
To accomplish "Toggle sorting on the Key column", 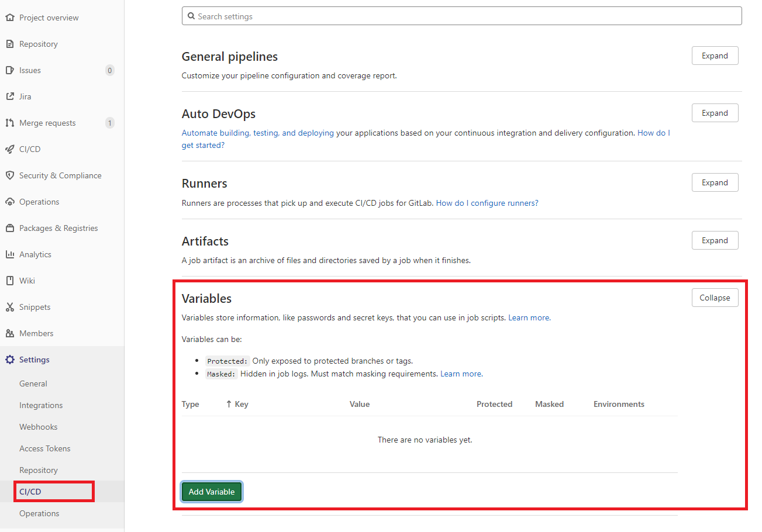I will (237, 403).
